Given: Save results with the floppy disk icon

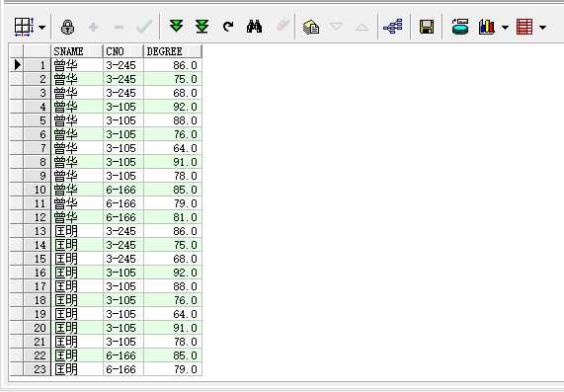Looking at the screenshot, I should [x=427, y=27].
